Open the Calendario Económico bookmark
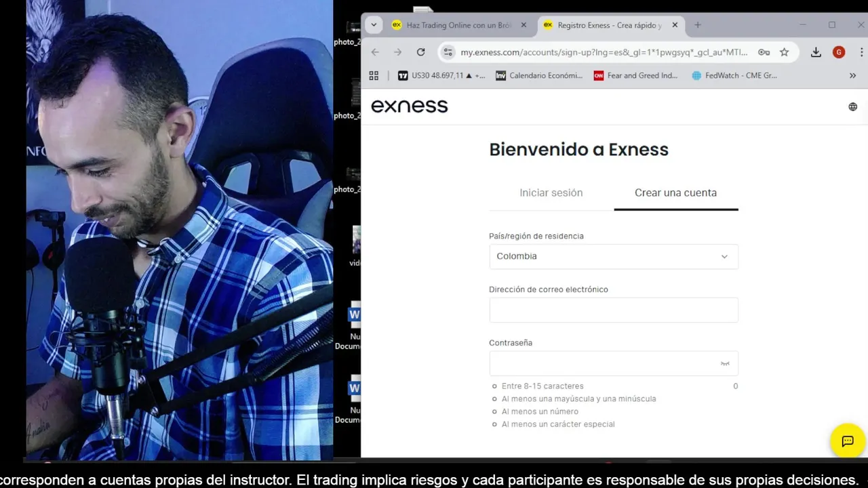868x488 pixels. (x=539, y=75)
